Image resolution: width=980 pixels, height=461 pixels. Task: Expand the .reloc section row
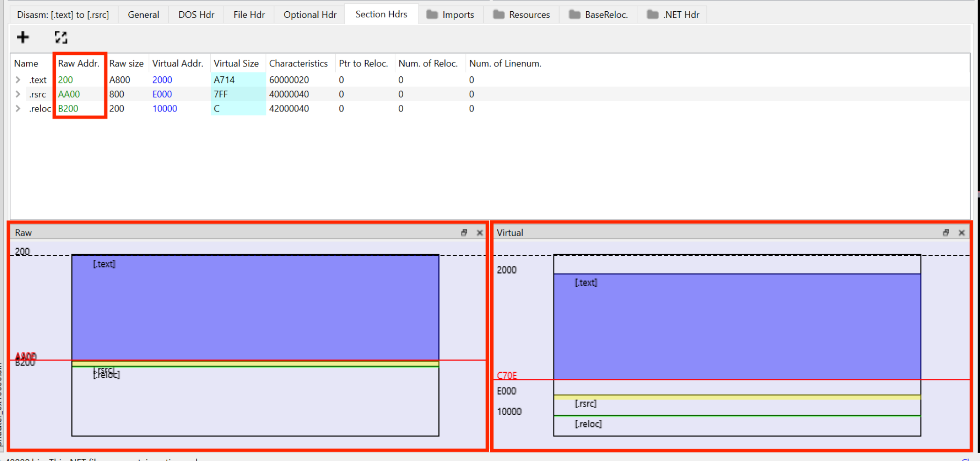[x=18, y=109]
